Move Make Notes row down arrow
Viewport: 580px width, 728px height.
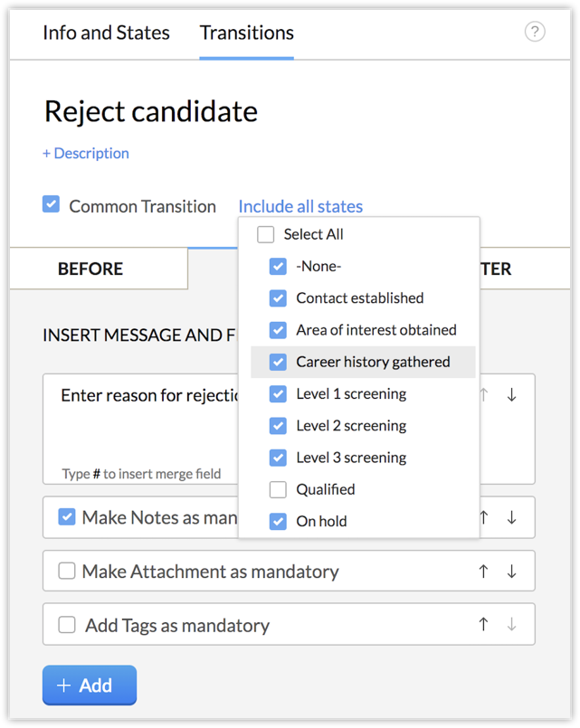tap(511, 517)
